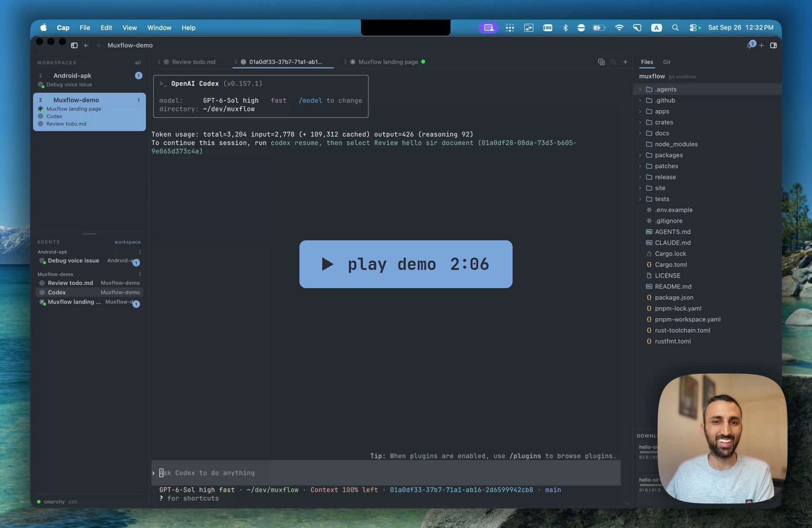The image size is (812, 528).
Task: Click the battery status icon
Action: [599, 27]
